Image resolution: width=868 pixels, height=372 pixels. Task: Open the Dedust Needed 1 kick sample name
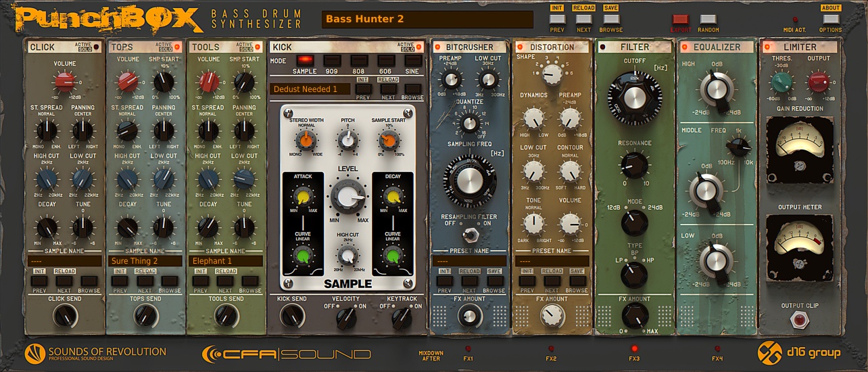(x=310, y=89)
